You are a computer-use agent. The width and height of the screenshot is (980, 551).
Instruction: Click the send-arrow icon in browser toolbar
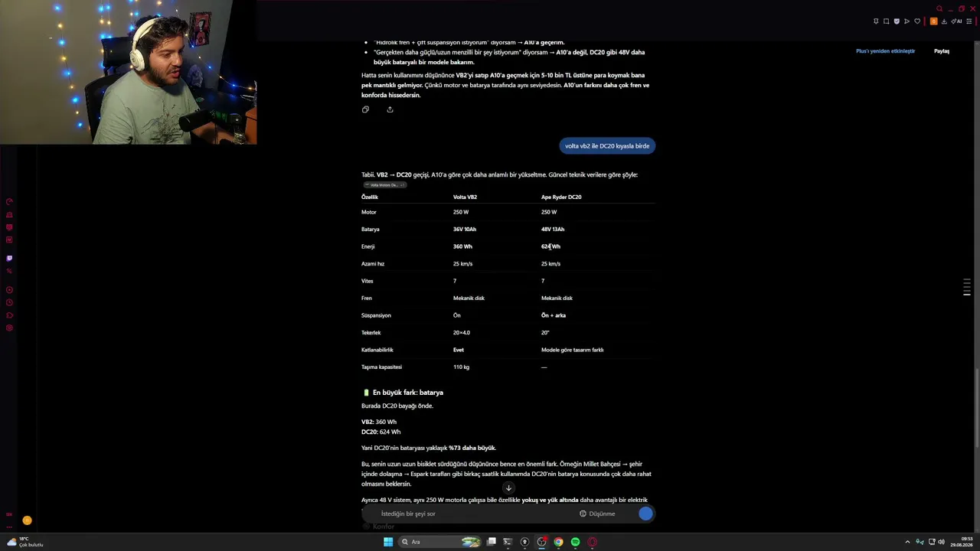907,21
